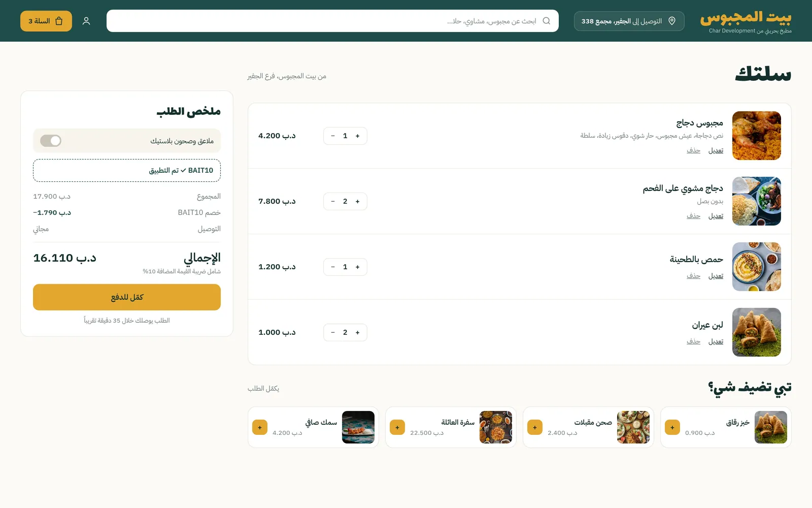Add سمك صافي with plus icon
This screenshot has width=812, height=508.
[x=260, y=427]
